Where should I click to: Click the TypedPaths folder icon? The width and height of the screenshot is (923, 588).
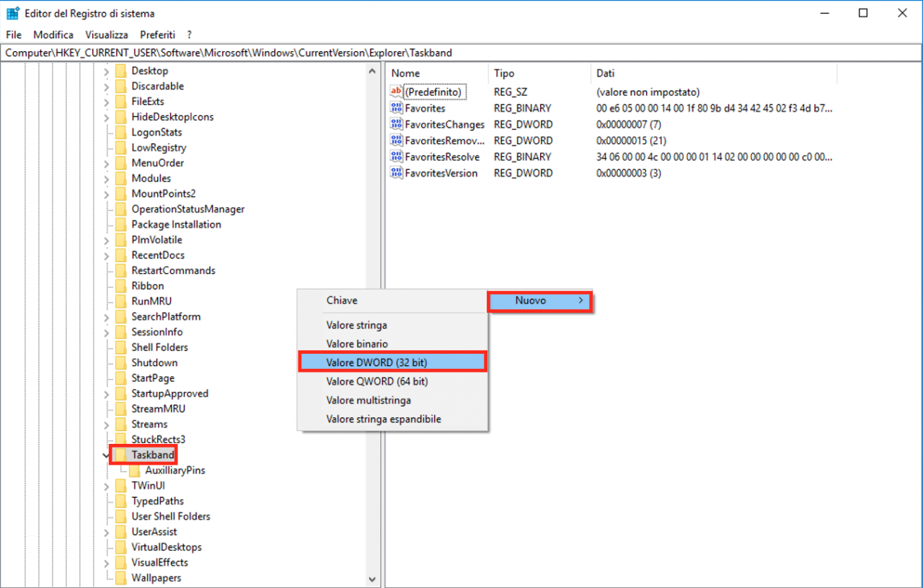120,501
